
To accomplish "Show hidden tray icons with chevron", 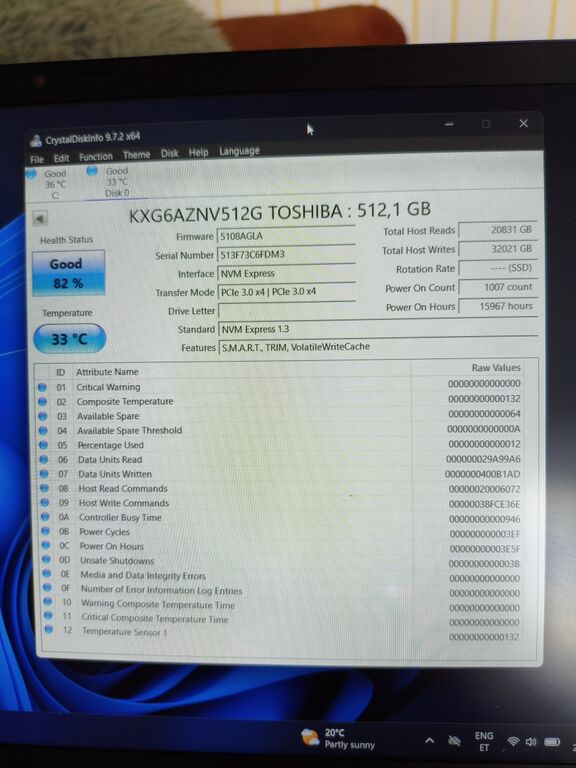I will [x=429, y=741].
